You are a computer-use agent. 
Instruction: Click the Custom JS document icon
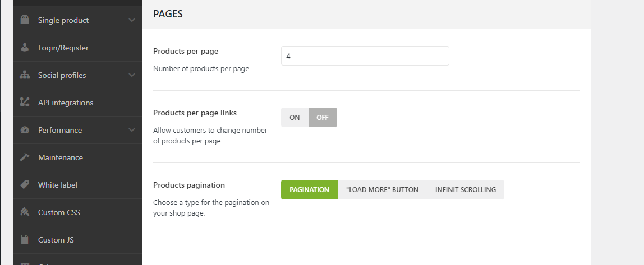click(x=24, y=240)
